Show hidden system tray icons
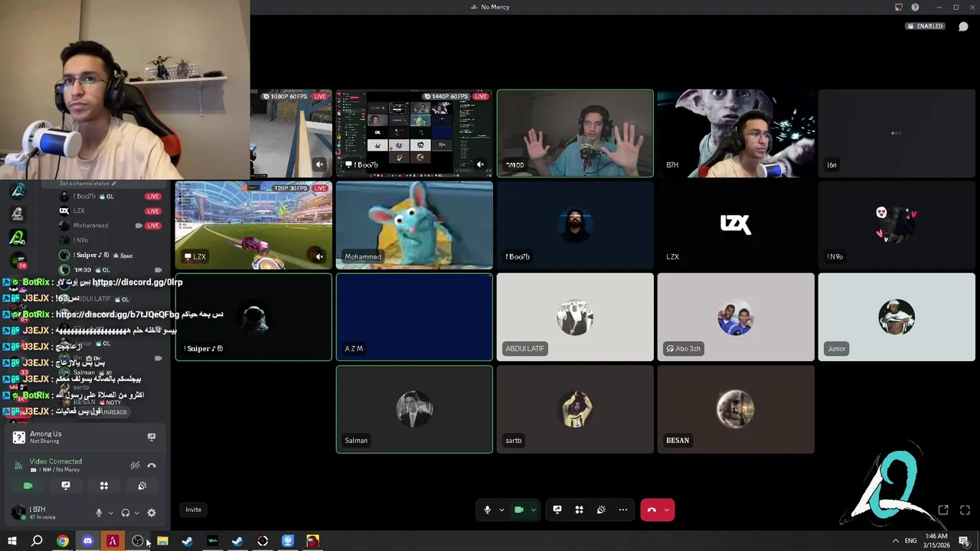Screen dimensions: 980x551 click(x=895, y=541)
